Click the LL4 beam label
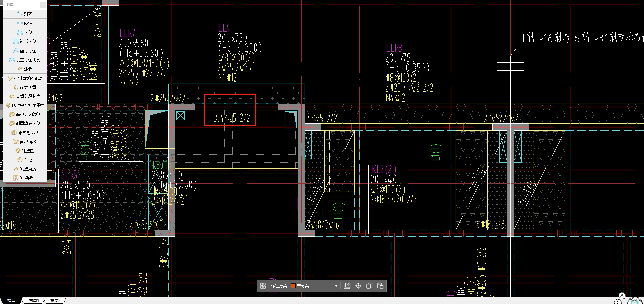 coord(224,28)
